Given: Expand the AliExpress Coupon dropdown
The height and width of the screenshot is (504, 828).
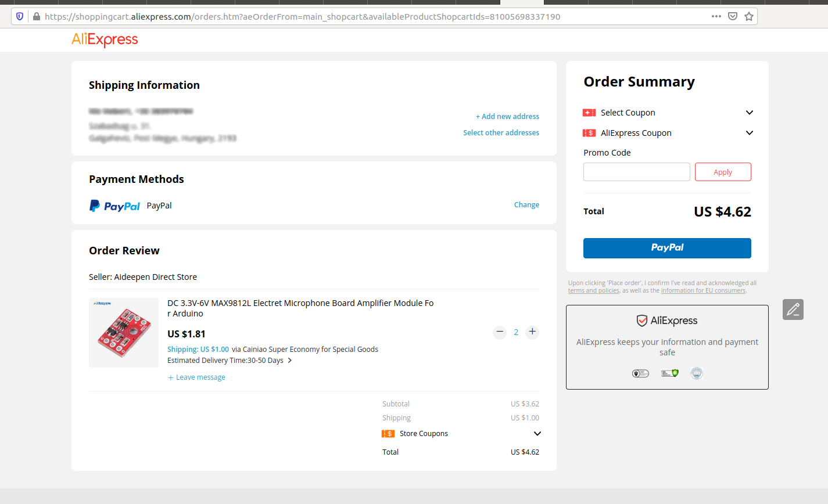Looking at the screenshot, I should click(x=750, y=133).
